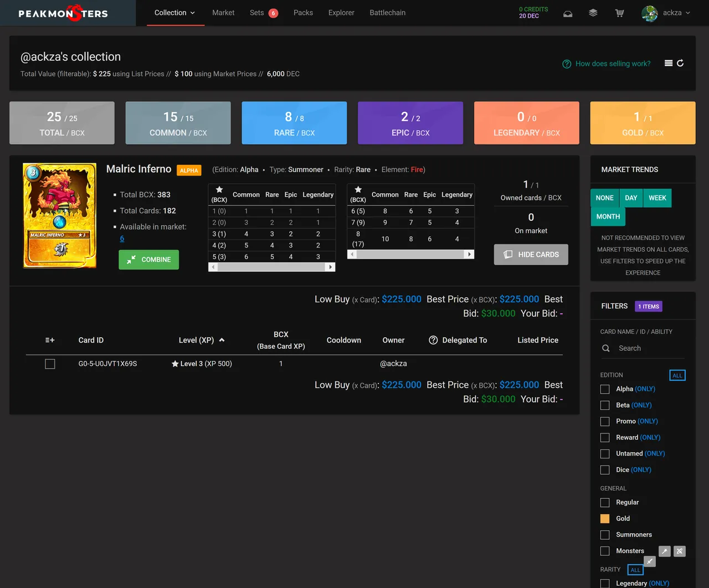
Task: Open the Market tab
Action: pyautogui.click(x=223, y=13)
